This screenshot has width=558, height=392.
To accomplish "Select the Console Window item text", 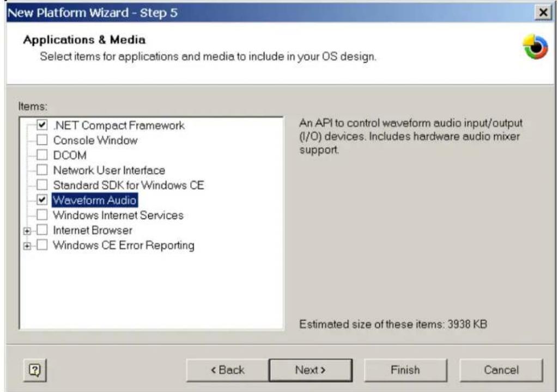I will pyautogui.click(x=95, y=140).
